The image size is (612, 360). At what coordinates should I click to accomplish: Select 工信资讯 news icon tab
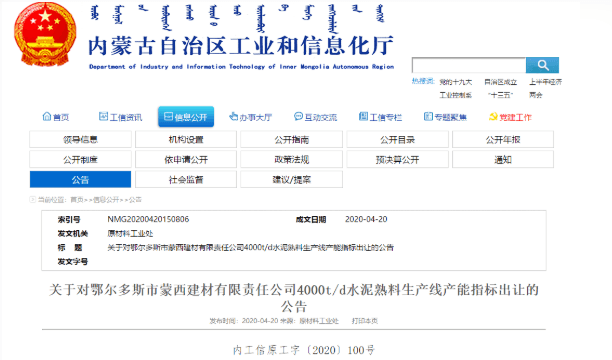click(120, 117)
